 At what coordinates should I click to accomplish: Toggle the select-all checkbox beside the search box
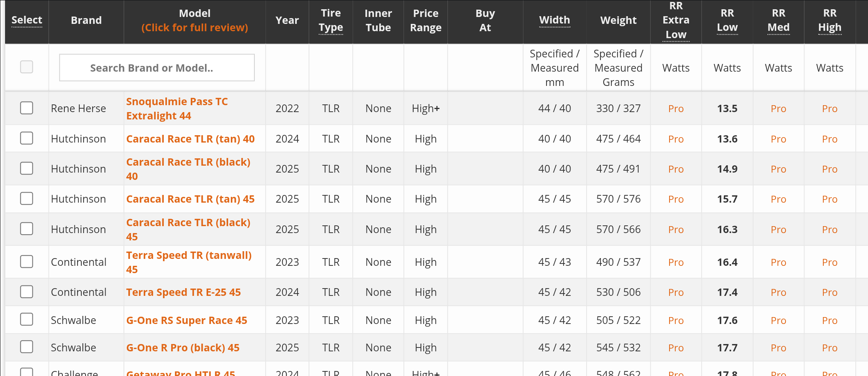(27, 67)
